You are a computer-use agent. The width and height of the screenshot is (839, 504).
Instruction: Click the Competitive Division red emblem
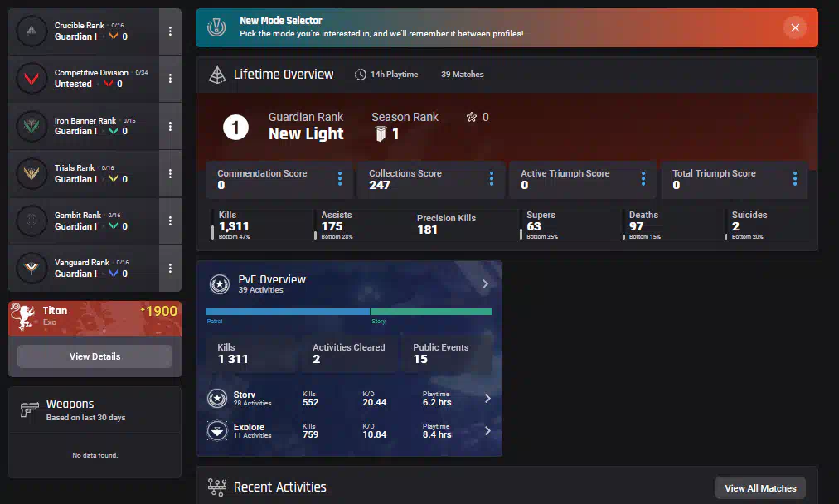32,79
